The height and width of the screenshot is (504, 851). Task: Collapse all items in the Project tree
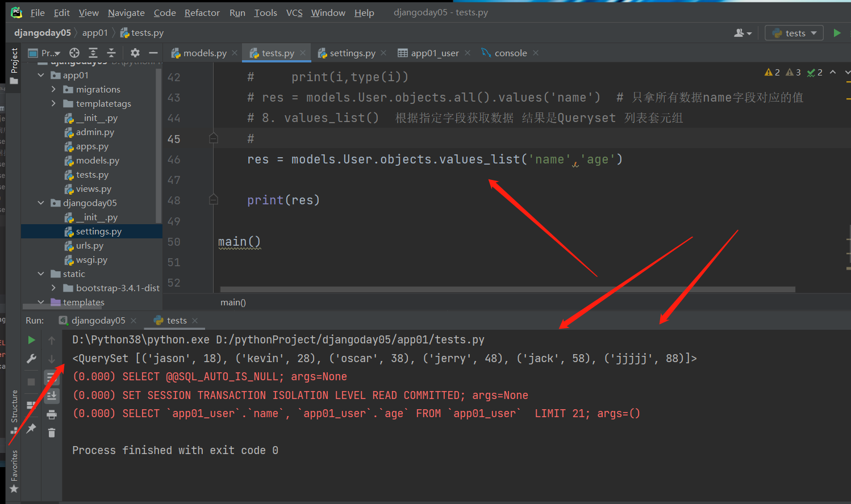click(111, 53)
